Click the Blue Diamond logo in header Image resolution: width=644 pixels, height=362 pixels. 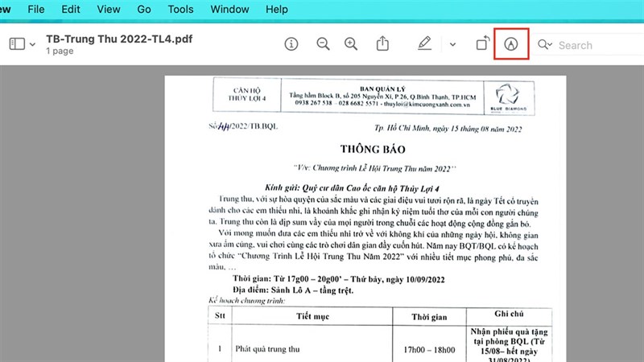pyautogui.click(x=509, y=97)
